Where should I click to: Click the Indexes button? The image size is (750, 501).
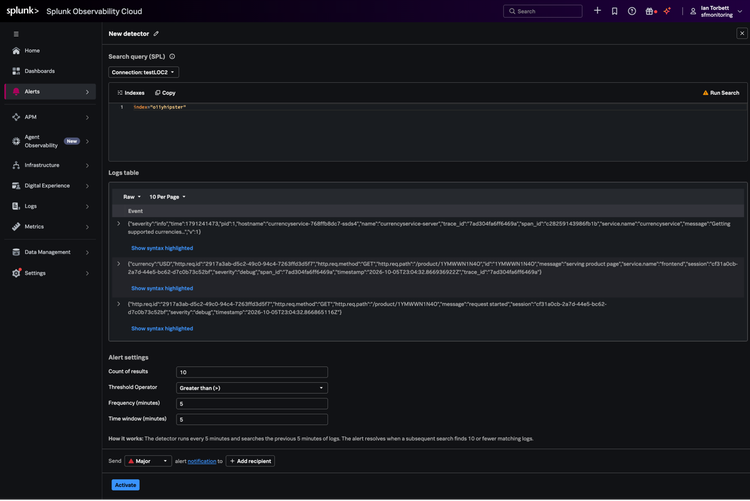coord(131,93)
